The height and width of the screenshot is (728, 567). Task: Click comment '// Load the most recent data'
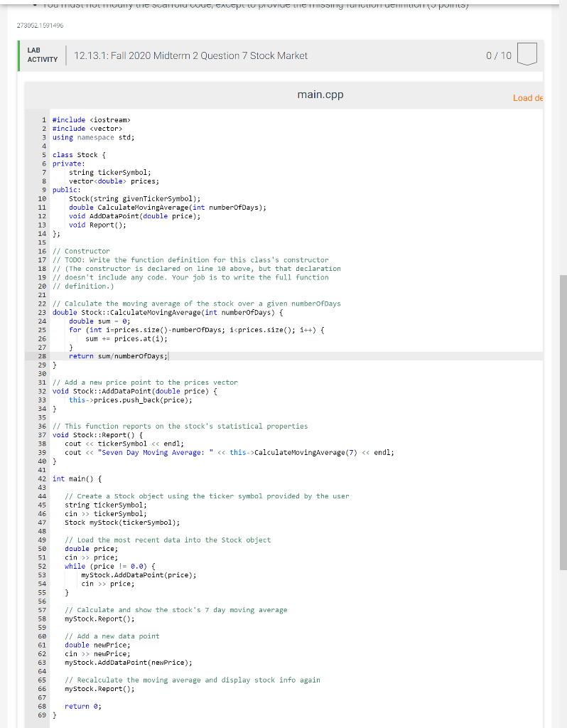(x=168, y=540)
